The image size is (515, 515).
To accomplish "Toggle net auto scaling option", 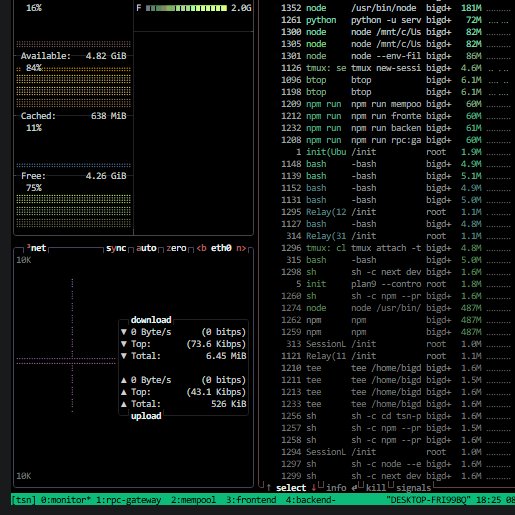I will [x=146, y=248].
